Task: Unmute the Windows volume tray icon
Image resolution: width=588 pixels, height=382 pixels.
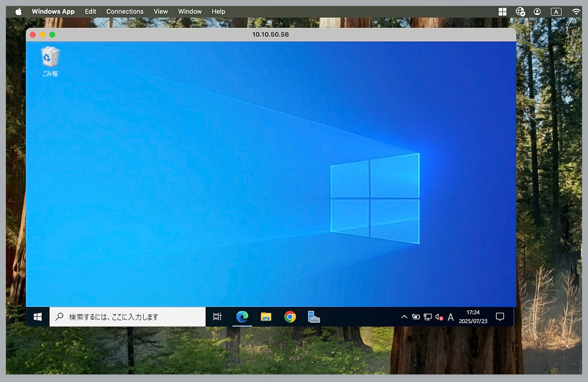Action: click(439, 317)
